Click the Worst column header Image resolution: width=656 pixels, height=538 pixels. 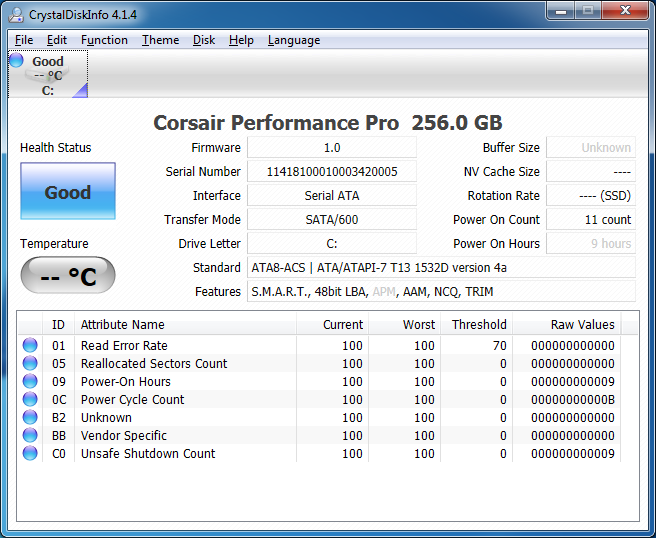coord(405,325)
